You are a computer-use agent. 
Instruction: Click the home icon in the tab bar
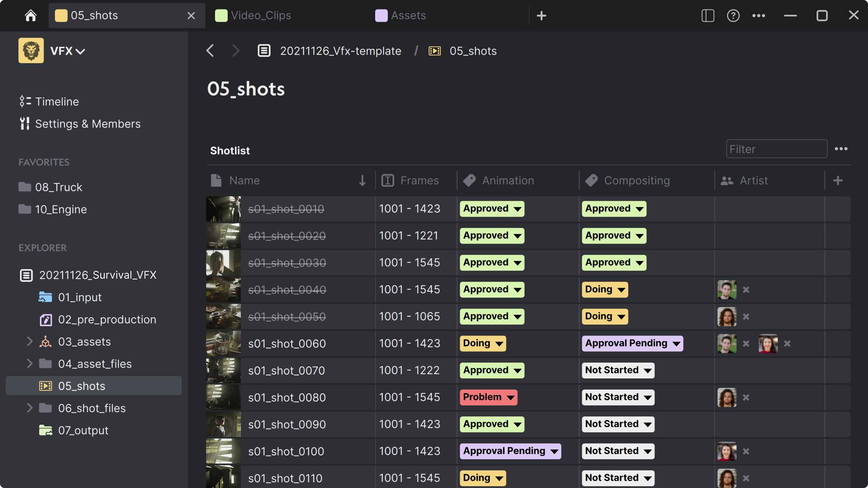coord(31,15)
